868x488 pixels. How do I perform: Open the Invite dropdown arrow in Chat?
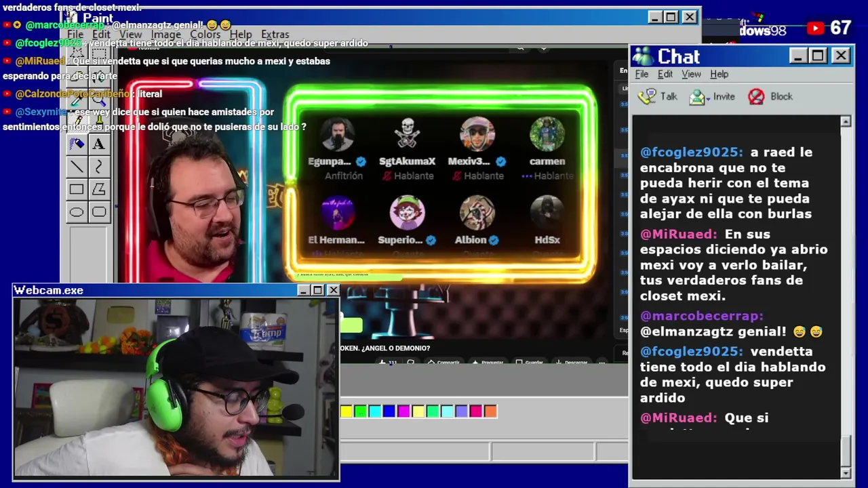708,98
